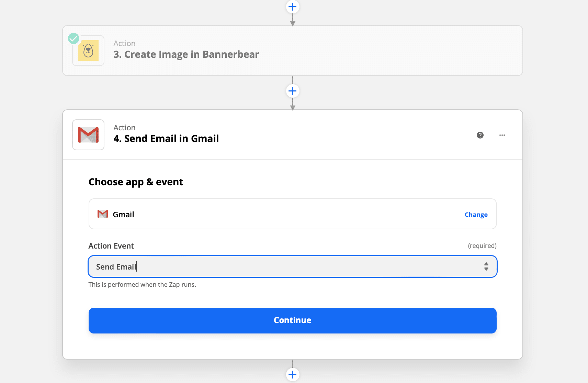
Task: Open Action Event dropdown using the arrows
Action: pyautogui.click(x=486, y=266)
